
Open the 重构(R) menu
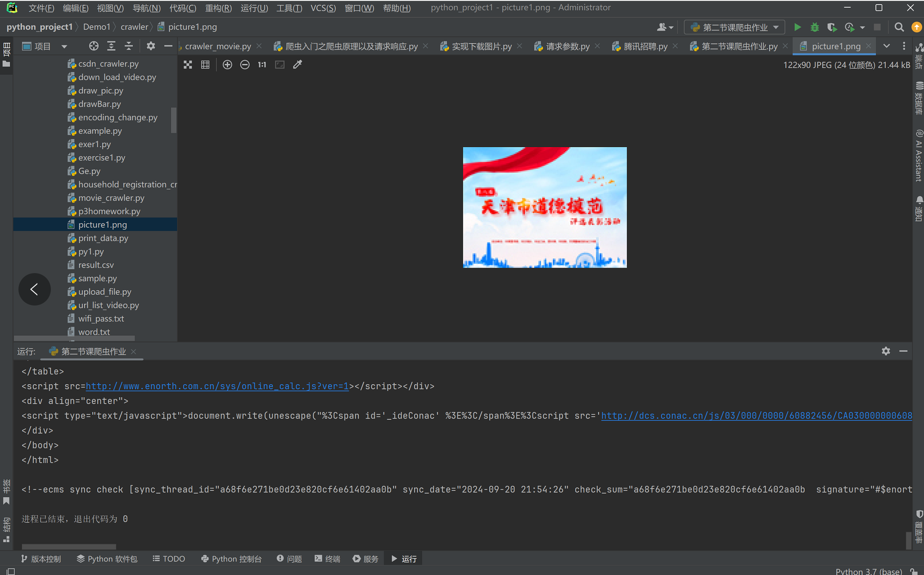[218, 8]
